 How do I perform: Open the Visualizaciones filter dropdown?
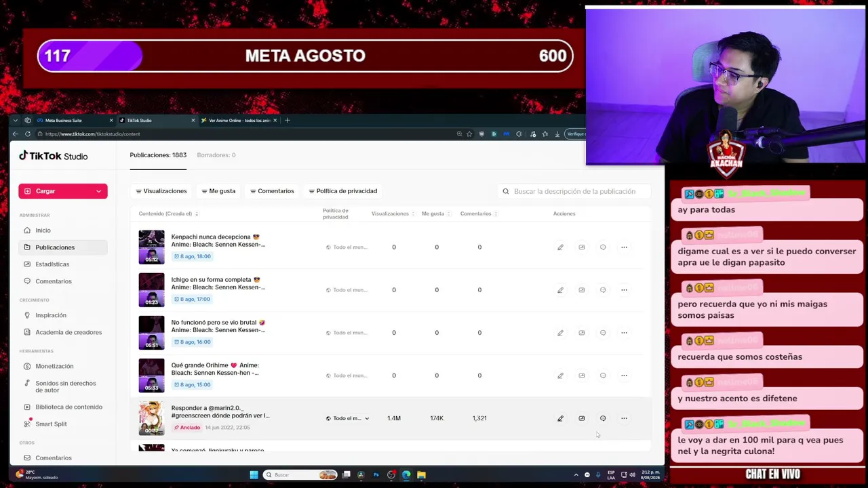point(161,191)
